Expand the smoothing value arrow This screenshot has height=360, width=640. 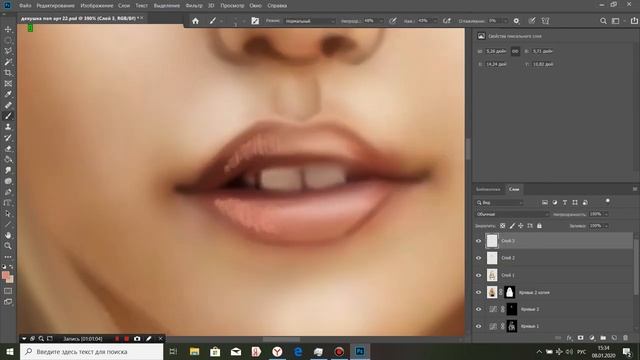click(x=505, y=21)
